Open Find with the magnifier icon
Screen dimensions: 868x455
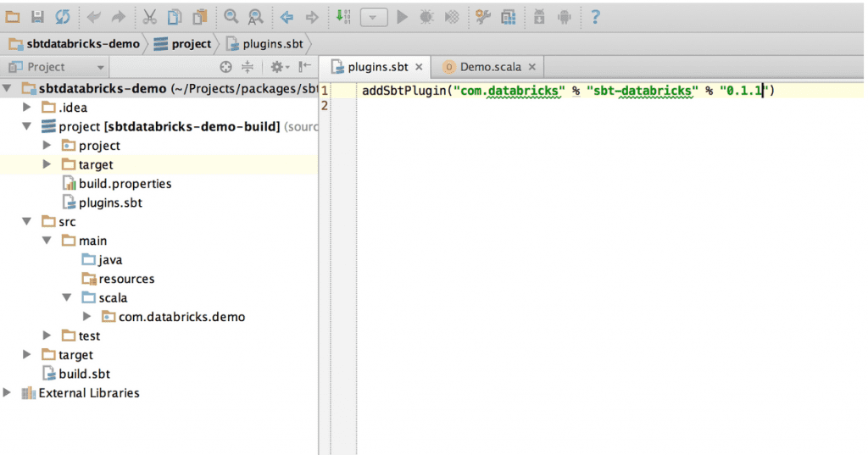[231, 16]
